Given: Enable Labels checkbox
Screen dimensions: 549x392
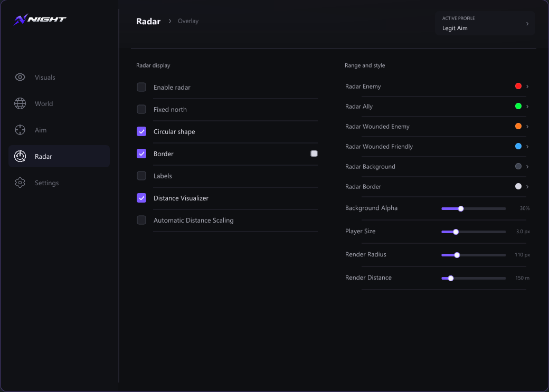Looking at the screenshot, I should point(141,176).
